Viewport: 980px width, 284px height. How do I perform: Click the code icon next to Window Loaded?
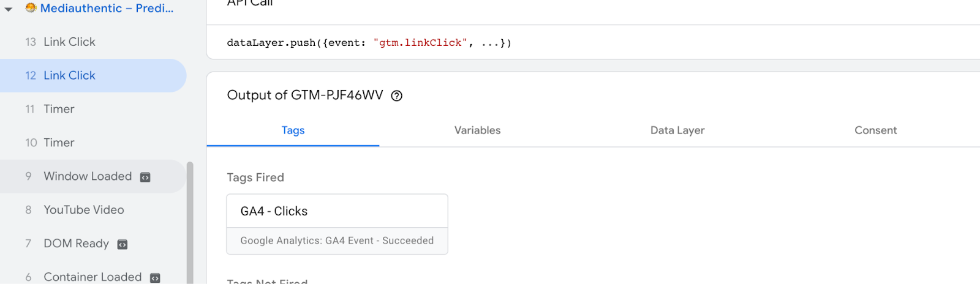coord(145,177)
